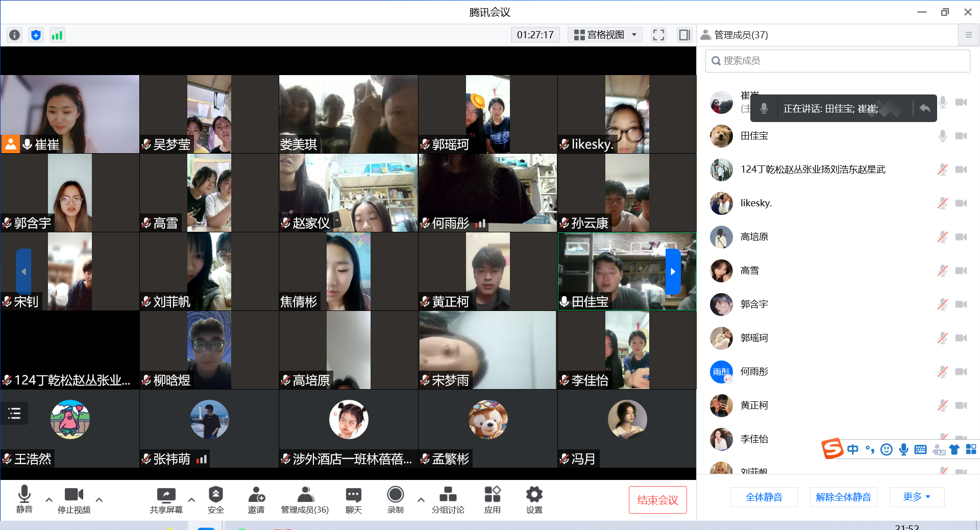Open the blue security shield icon
The height and width of the screenshot is (530, 980).
(x=36, y=35)
